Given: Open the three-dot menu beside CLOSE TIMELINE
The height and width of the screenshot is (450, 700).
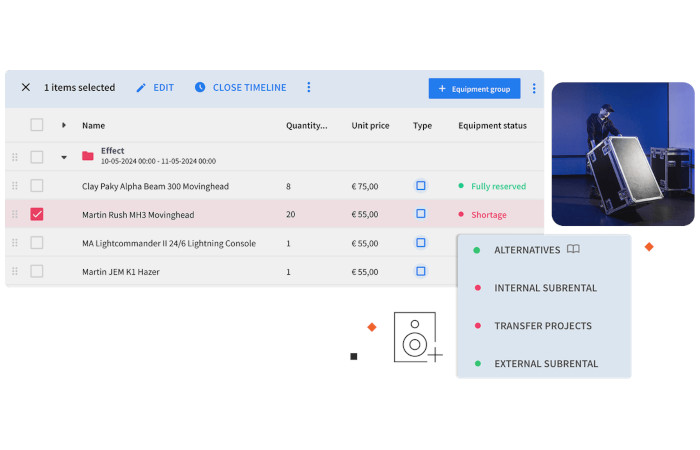Looking at the screenshot, I should 308,87.
